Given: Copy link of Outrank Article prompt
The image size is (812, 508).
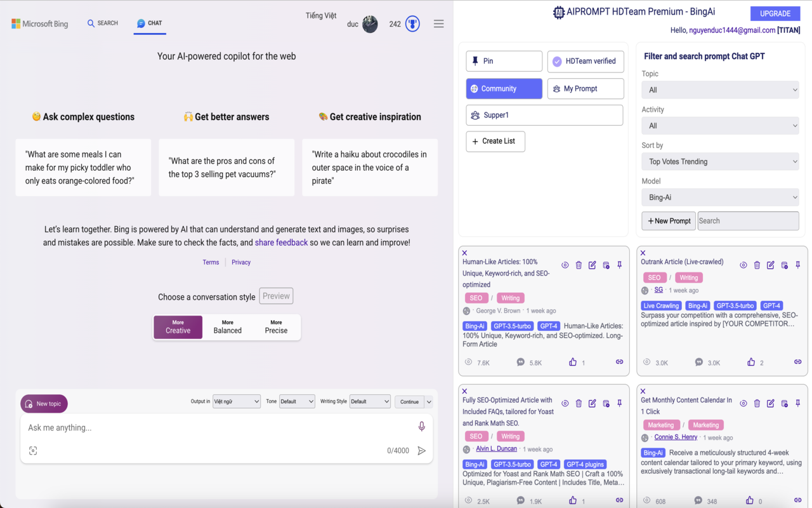Looking at the screenshot, I should 797,362.
